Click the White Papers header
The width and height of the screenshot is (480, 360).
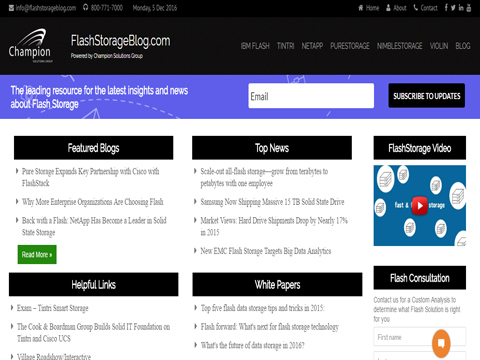tap(277, 284)
